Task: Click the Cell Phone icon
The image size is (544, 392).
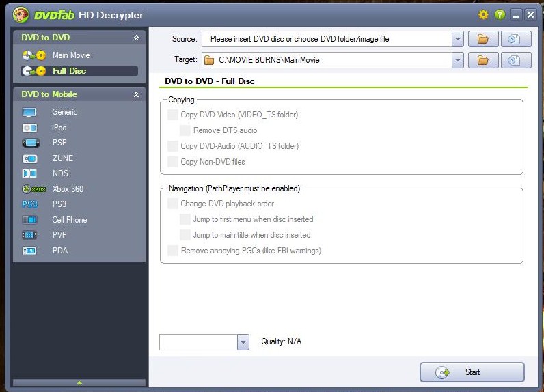Action: [29, 220]
